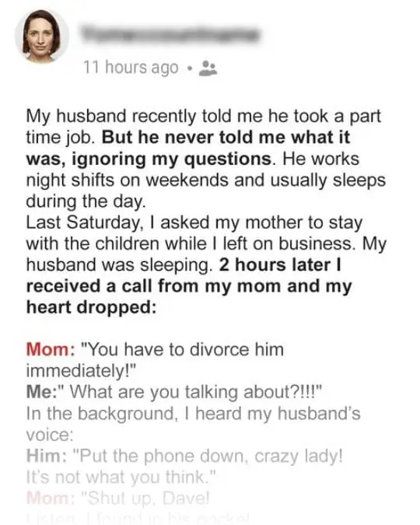Click the line 'with the children while I left'
Viewport: 420px width, 525px height.
pyautogui.click(x=206, y=243)
